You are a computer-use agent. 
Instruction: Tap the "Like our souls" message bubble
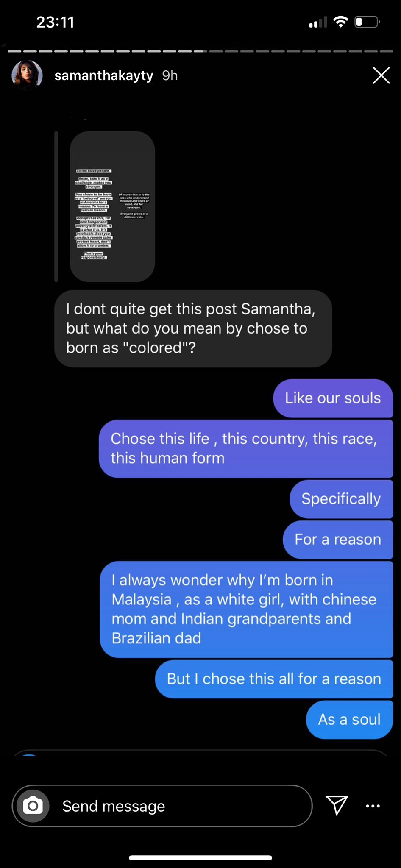[x=333, y=398]
